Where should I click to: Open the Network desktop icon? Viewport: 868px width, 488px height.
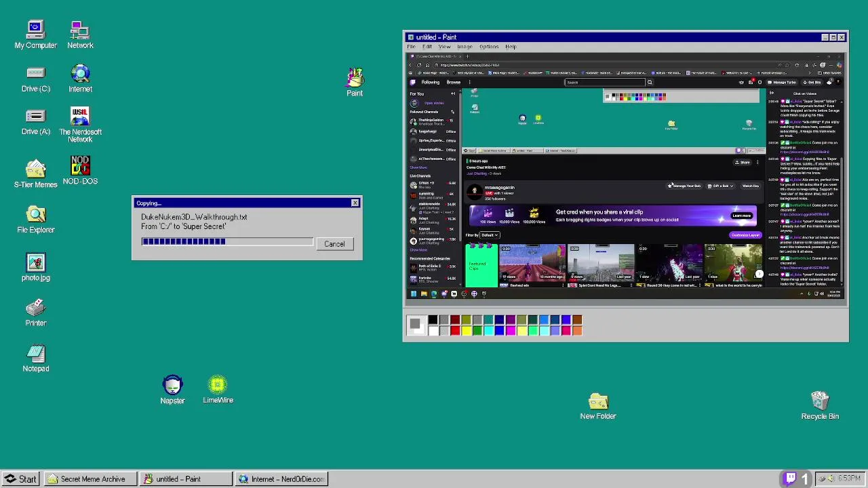click(80, 34)
